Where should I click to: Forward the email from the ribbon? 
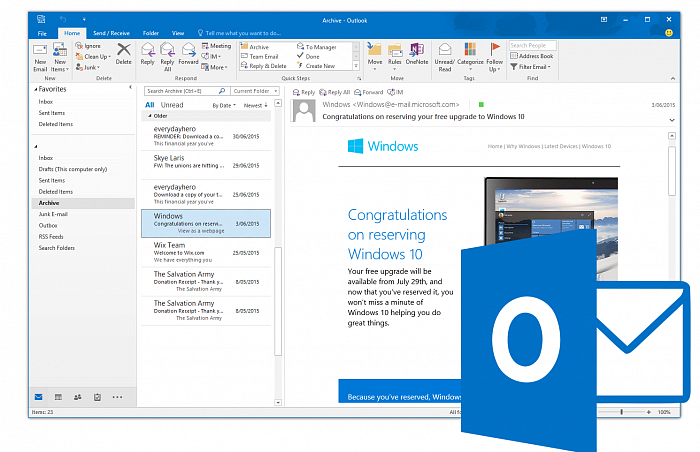click(x=188, y=55)
